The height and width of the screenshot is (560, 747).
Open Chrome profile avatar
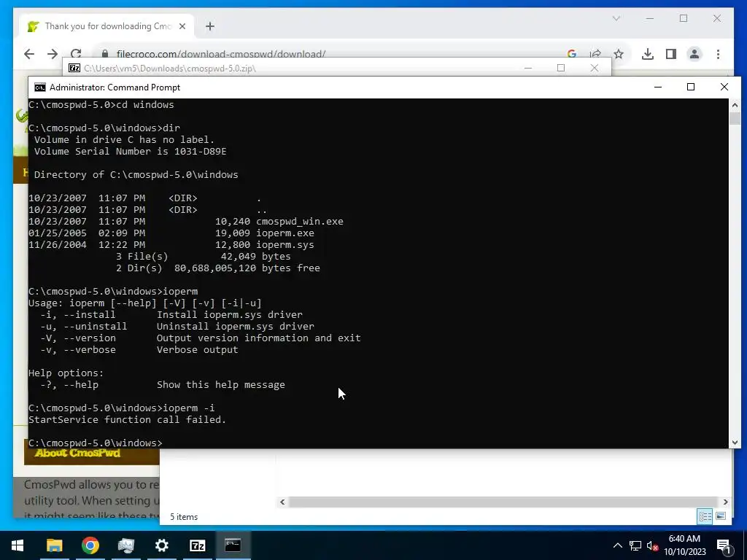point(694,54)
